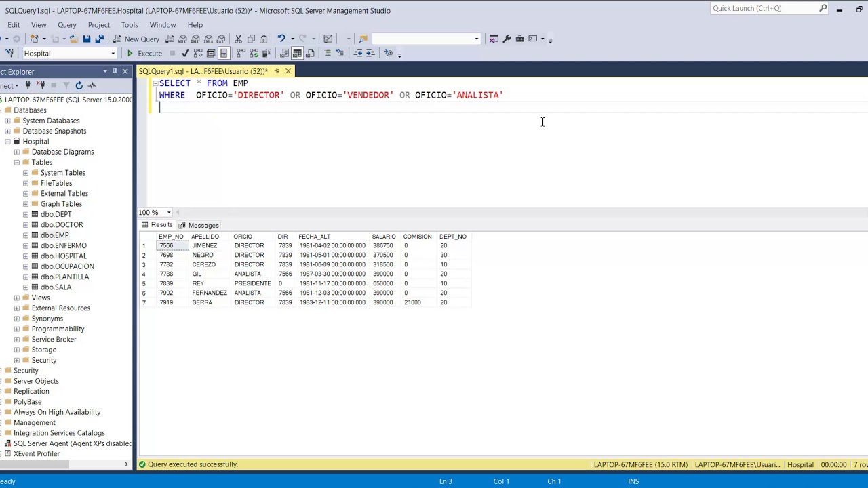This screenshot has width=868, height=488.
Task: Open the Hospital database dropdown
Action: click(x=113, y=53)
